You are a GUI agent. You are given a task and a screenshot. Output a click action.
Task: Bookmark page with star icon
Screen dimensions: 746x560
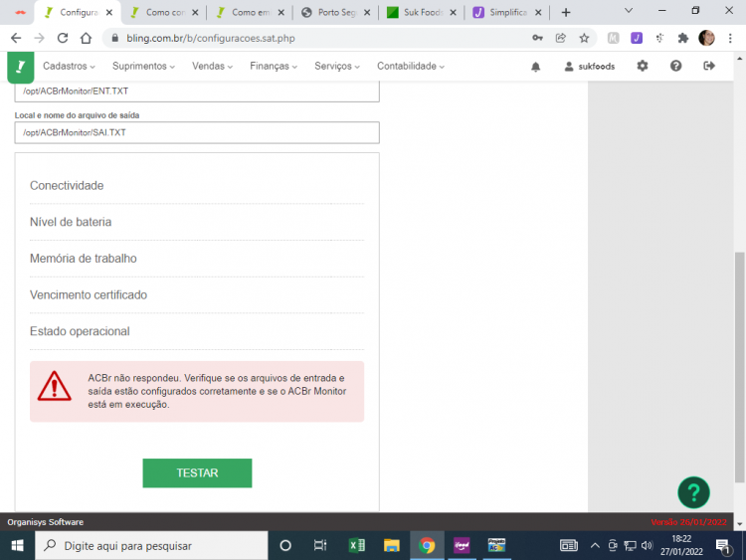(x=584, y=38)
